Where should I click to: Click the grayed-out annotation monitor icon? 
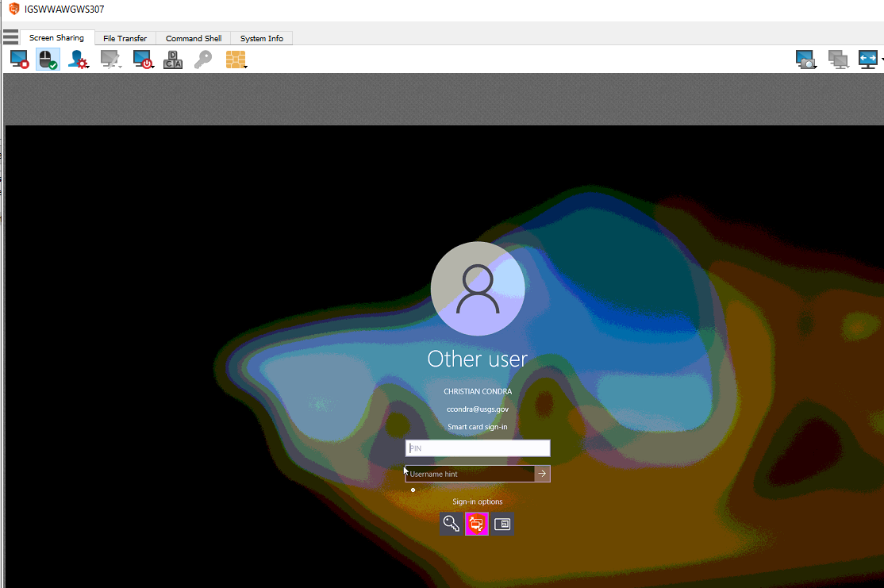point(110,60)
